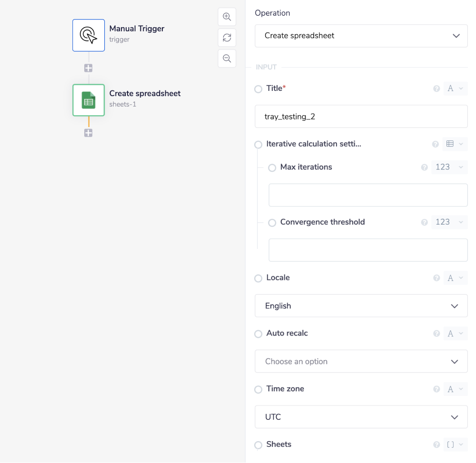
Task: Toggle the circle next to Max iterations
Action: click(x=272, y=167)
